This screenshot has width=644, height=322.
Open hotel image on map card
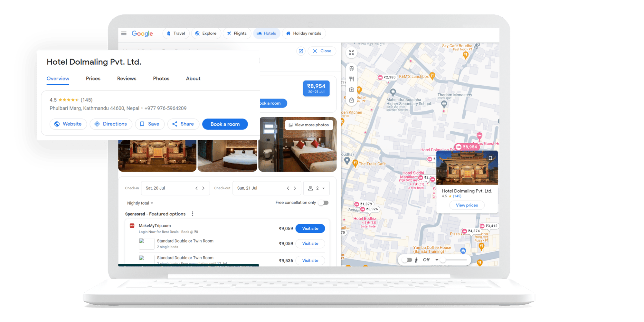point(467,168)
